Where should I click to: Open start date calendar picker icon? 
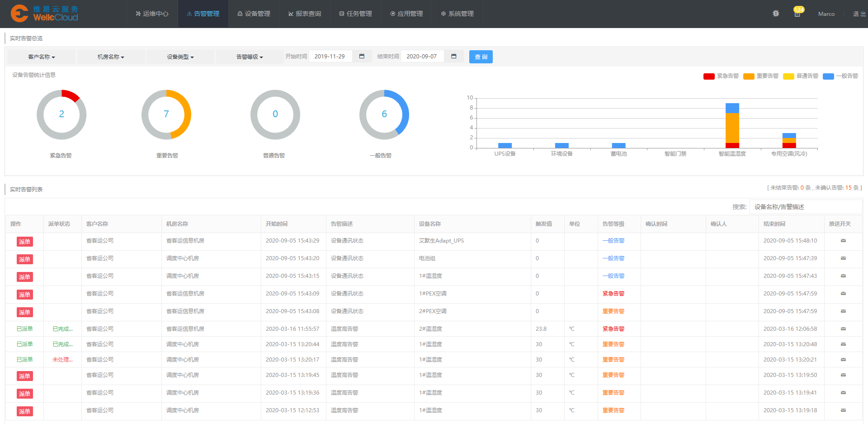tap(362, 56)
